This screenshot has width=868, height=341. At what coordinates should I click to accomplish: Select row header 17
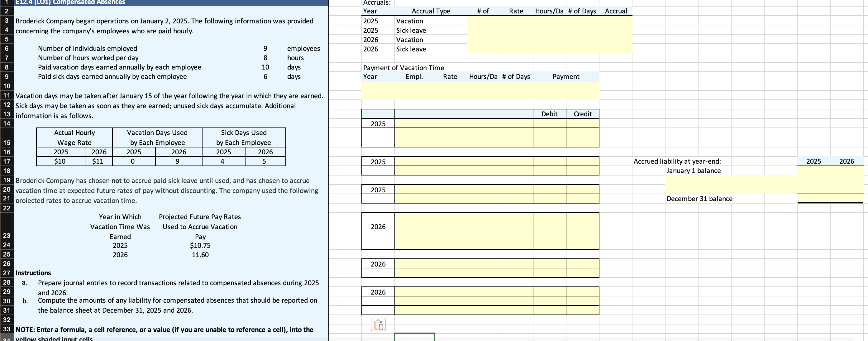click(x=7, y=161)
